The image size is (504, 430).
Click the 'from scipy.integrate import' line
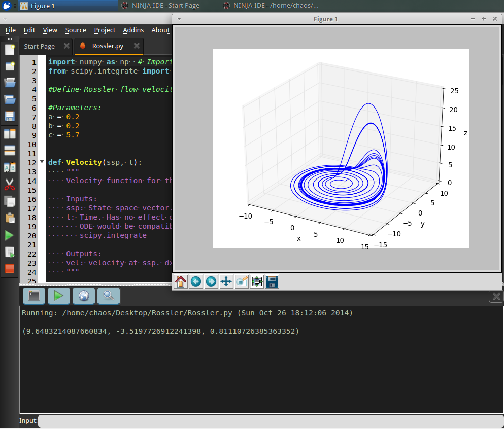109,71
